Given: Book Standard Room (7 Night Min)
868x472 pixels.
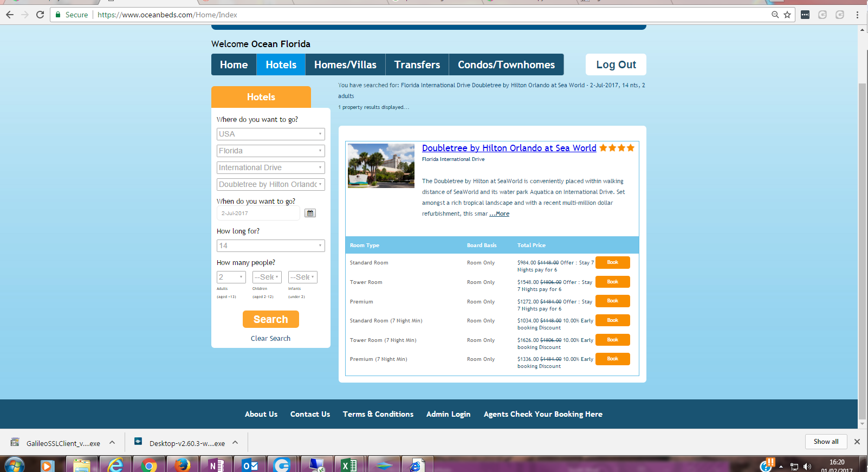Looking at the screenshot, I should tap(613, 320).
